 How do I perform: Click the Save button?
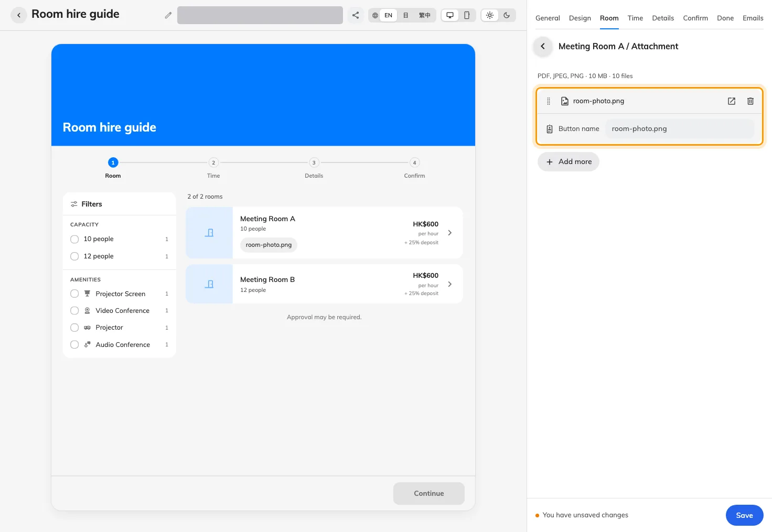coord(744,515)
